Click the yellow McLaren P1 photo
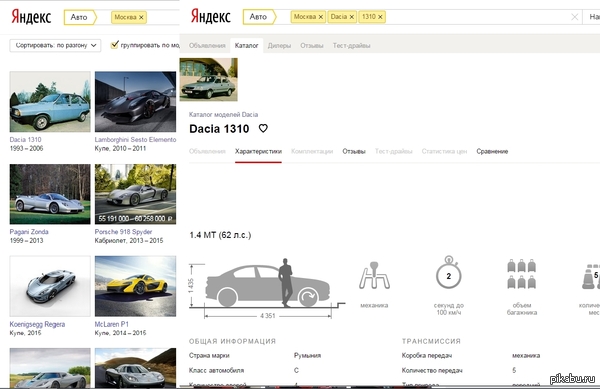 coord(135,286)
